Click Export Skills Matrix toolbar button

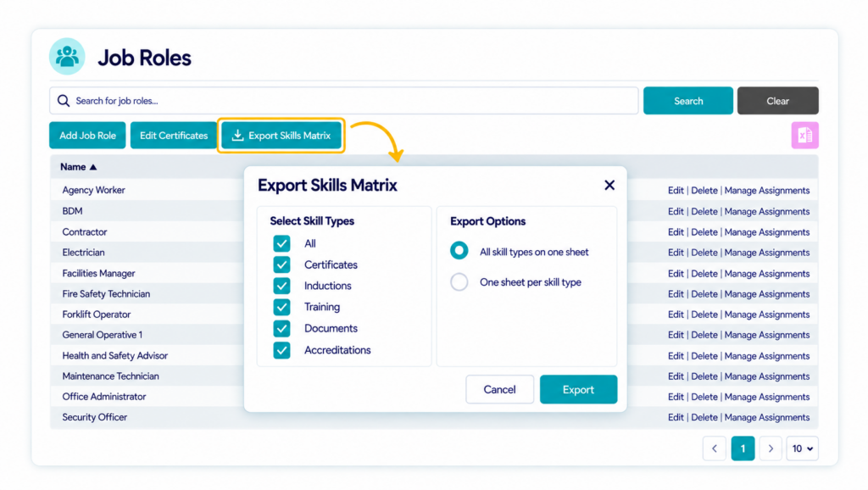pos(281,135)
